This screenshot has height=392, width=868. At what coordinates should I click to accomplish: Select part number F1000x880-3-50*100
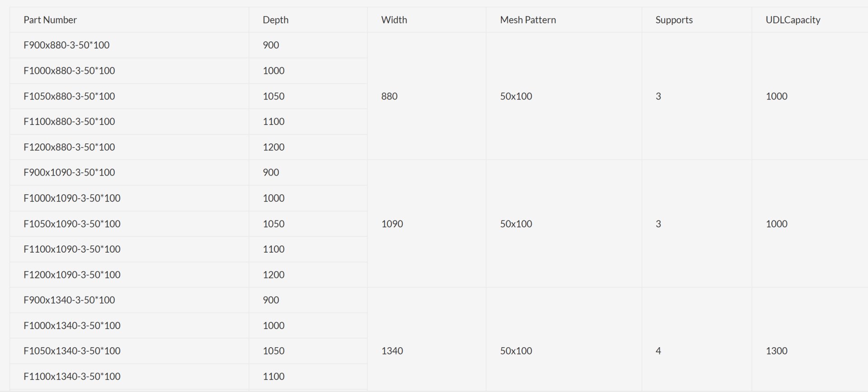tap(69, 71)
